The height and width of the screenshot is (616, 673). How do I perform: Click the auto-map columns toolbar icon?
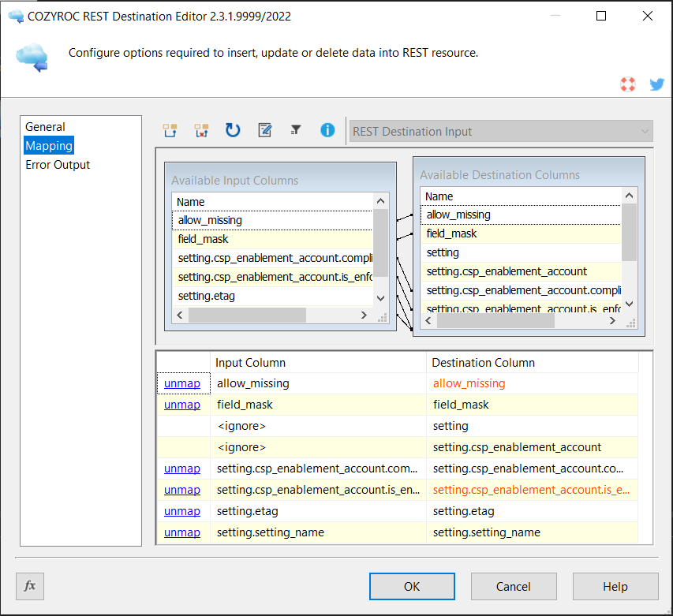click(x=170, y=131)
